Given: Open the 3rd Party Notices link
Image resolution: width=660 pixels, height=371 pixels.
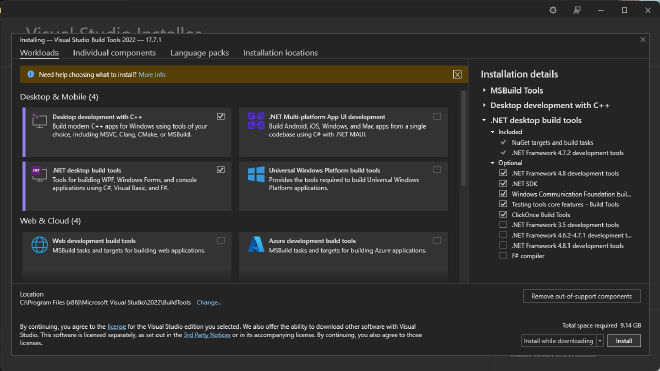Looking at the screenshot, I should coord(207,335).
